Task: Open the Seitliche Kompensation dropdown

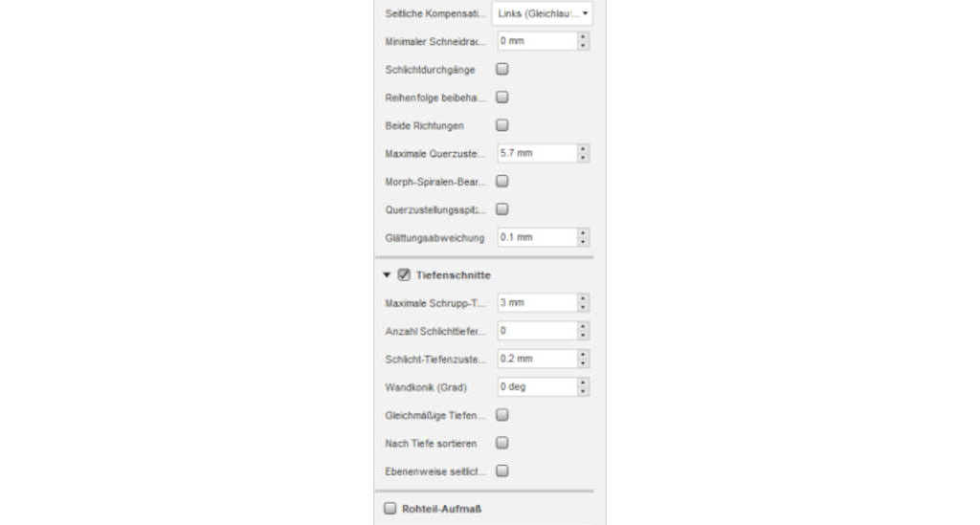Action: pyautogui.click(x=542, y=13)
